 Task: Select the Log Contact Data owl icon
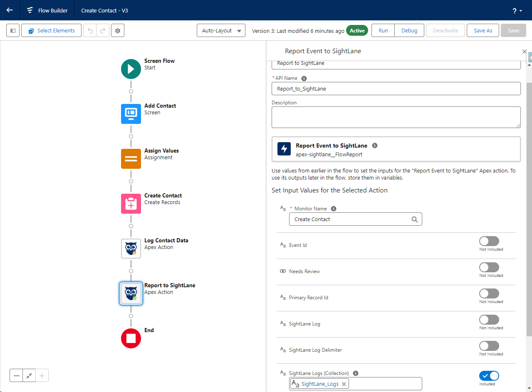click(x=131, y=249)
